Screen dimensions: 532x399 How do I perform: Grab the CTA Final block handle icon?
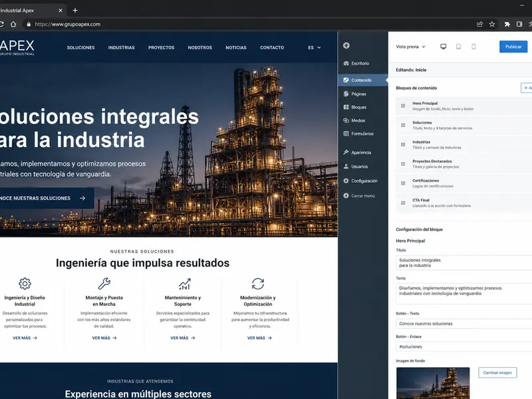[403, 203]
